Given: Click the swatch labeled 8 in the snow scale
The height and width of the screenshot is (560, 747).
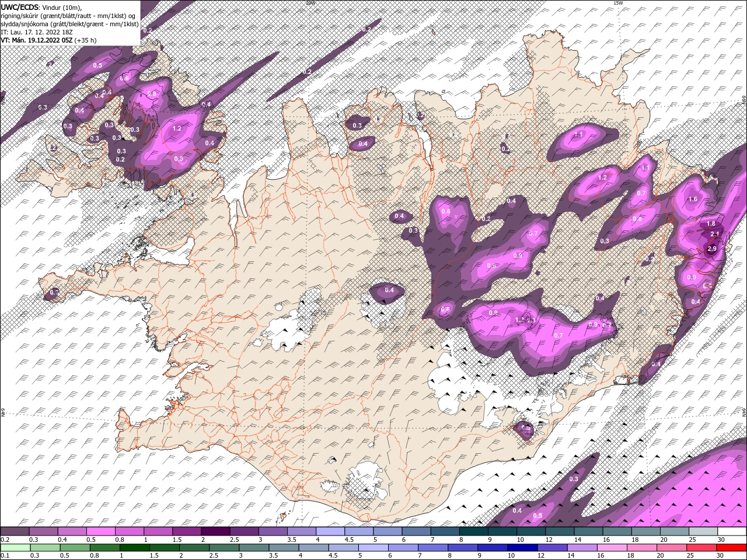Looking at the screenshot, I should (474, 531).
